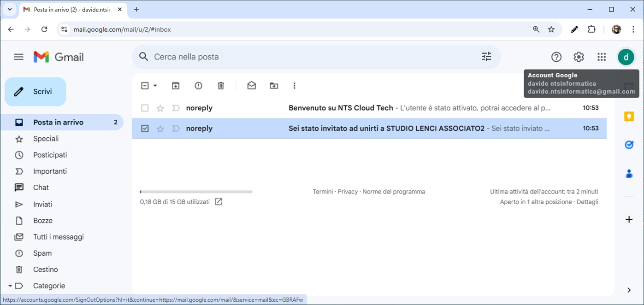Expand the Categorie label list

(10, 286)
